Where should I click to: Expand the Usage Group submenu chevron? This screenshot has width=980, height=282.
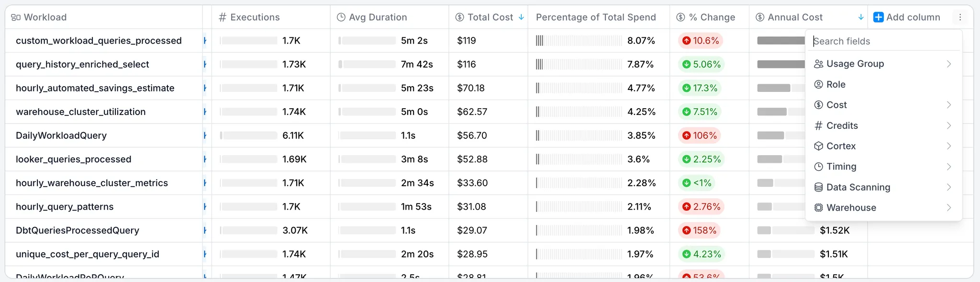(948, 64)
